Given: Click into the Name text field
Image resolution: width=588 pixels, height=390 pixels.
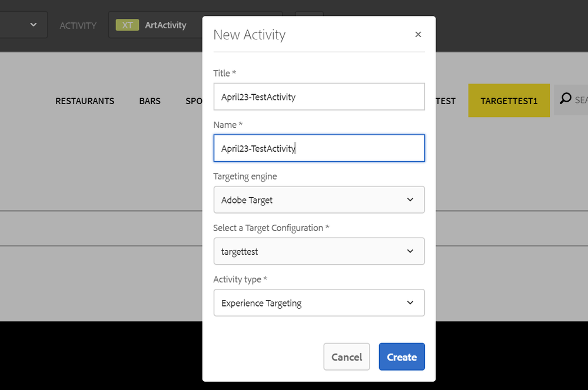Looking at the screenshot, I should click(x=318, y=148).
